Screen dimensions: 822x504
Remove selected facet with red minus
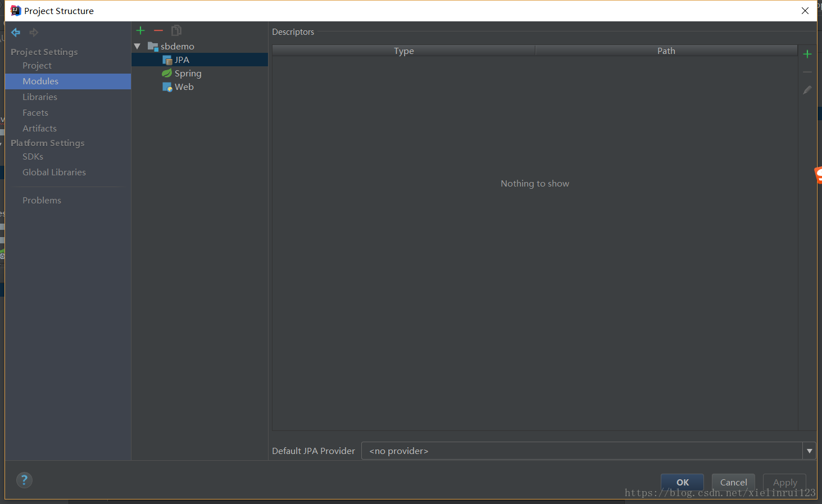pos(158,30)
